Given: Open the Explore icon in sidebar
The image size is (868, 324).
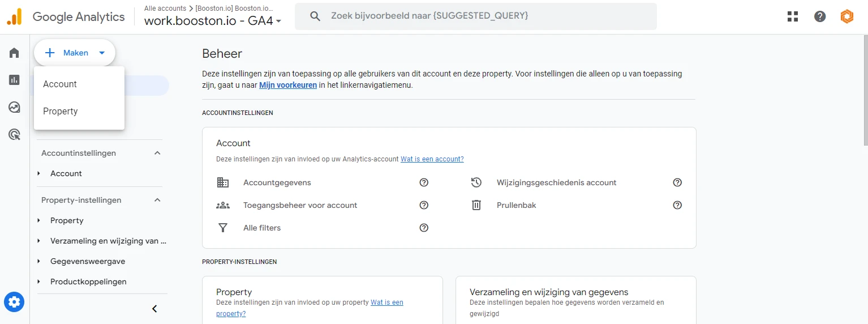Looking at the screenshot, I should (x=14, y=107).
